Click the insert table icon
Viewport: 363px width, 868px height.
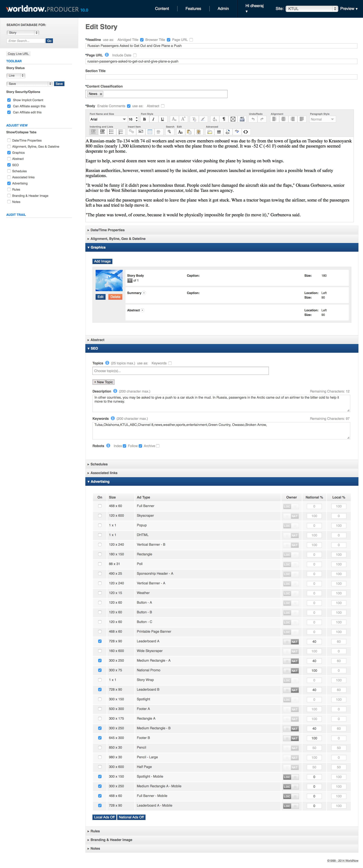click(x=150, y=132)
